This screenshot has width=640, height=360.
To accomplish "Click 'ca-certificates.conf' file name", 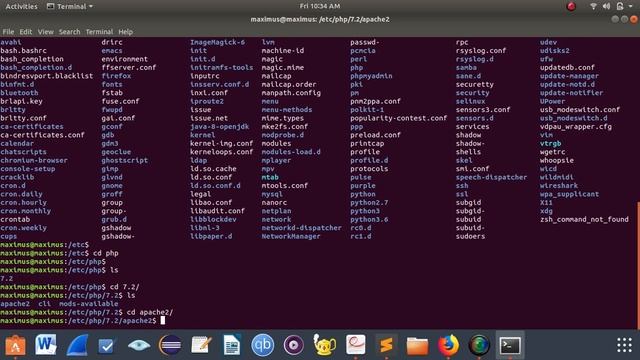I will click(42, 135).
